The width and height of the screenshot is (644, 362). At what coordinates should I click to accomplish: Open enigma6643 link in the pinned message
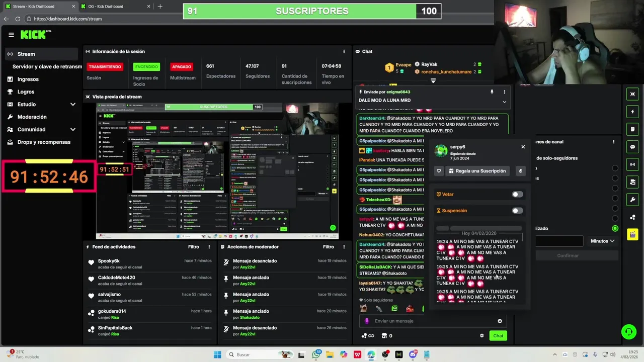398,92
